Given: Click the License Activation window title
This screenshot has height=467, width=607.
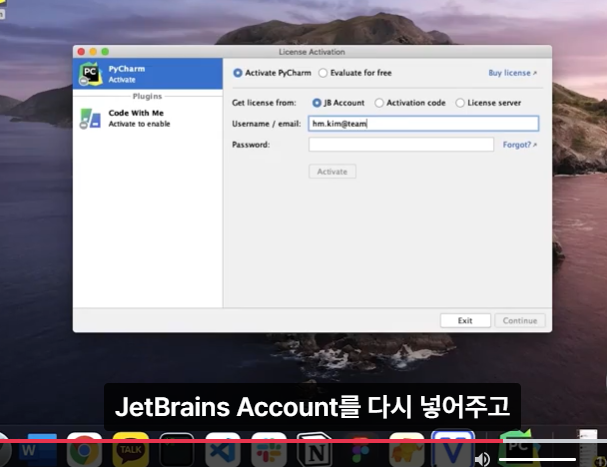Looking at the screenshot, I should tap(312, 52).
